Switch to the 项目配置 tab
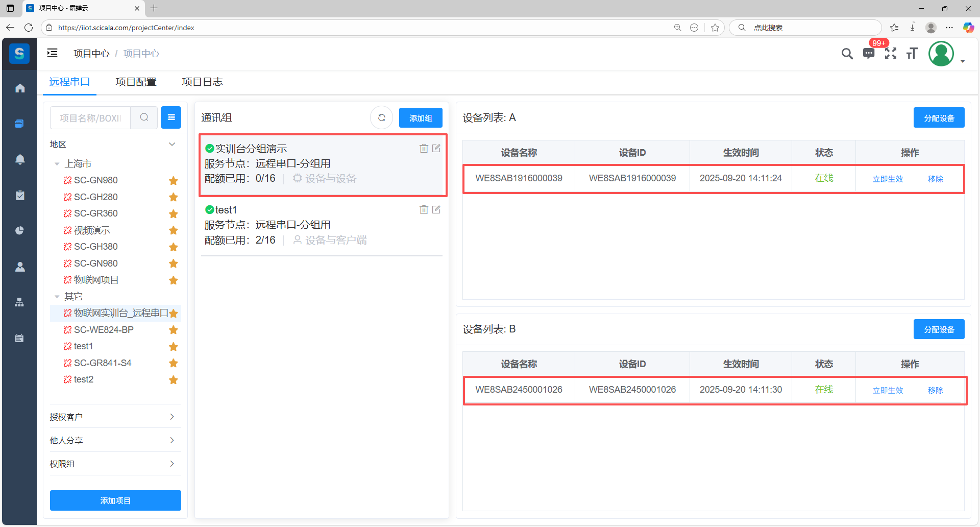The image size is (980, 527). pos(136,82)
